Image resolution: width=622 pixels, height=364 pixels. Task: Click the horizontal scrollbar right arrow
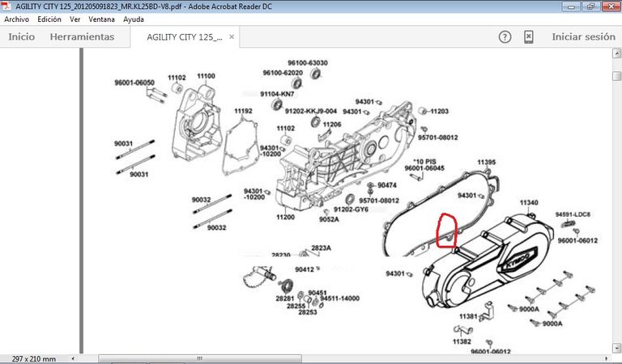coord(606,358)
